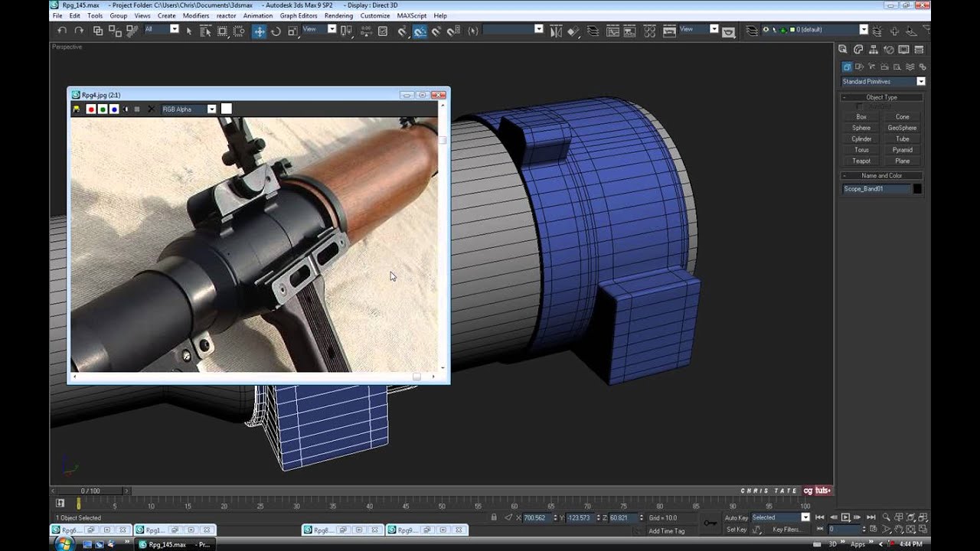Click the Lights category icon
The height and width of the screenshot is (551, 980).
(872, 67)
